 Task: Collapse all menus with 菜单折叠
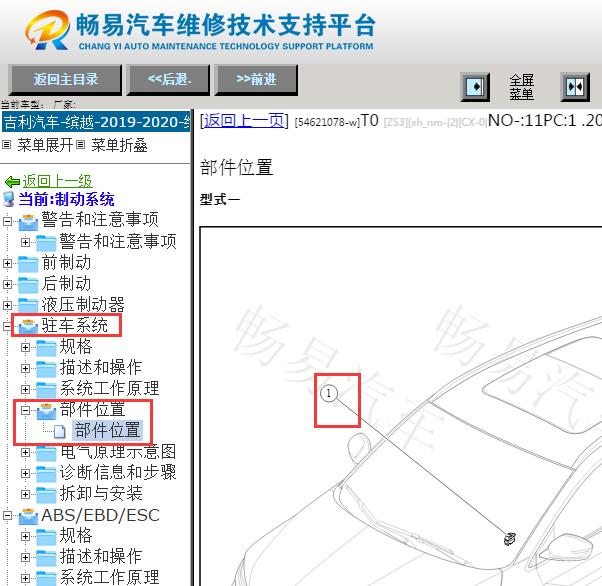click(x=119, y=145)
